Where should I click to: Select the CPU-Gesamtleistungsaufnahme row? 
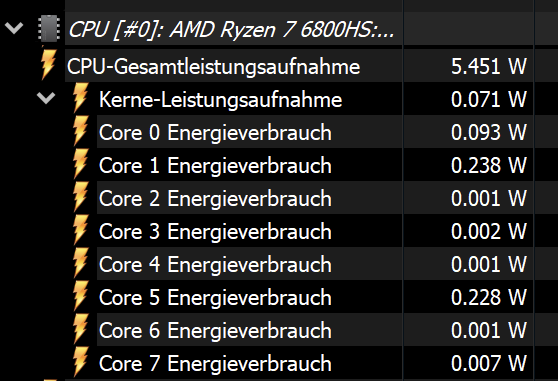coord(214,67)
